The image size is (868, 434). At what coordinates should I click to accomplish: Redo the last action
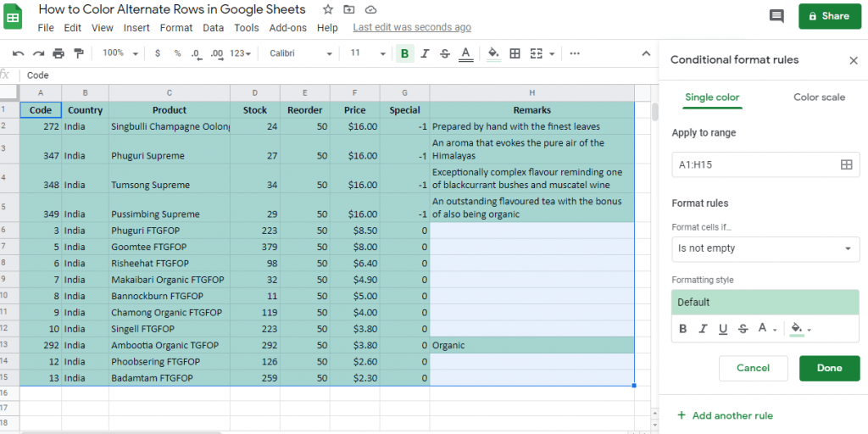pos(38,53)
